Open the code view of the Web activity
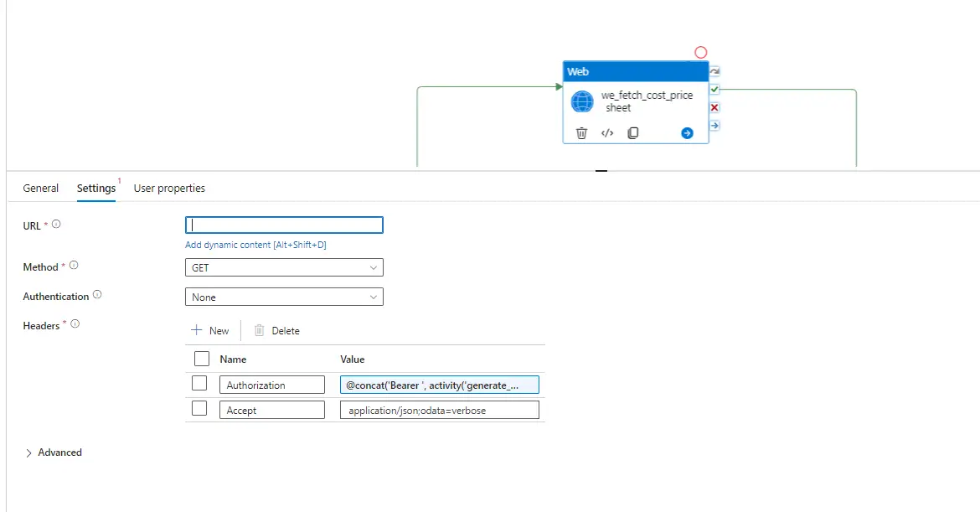Screen dimensions: 980x512 click(x=606, y=132)
